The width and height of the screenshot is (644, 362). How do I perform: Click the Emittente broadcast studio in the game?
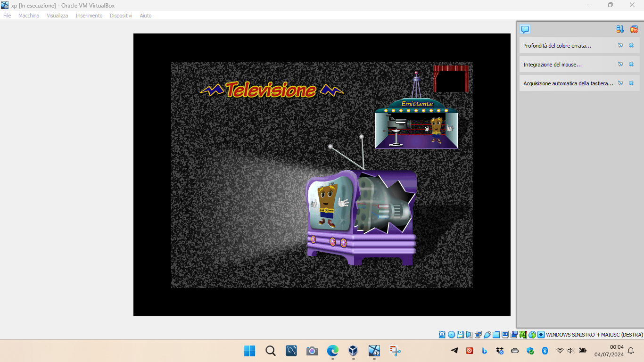(x=417, y=123)
